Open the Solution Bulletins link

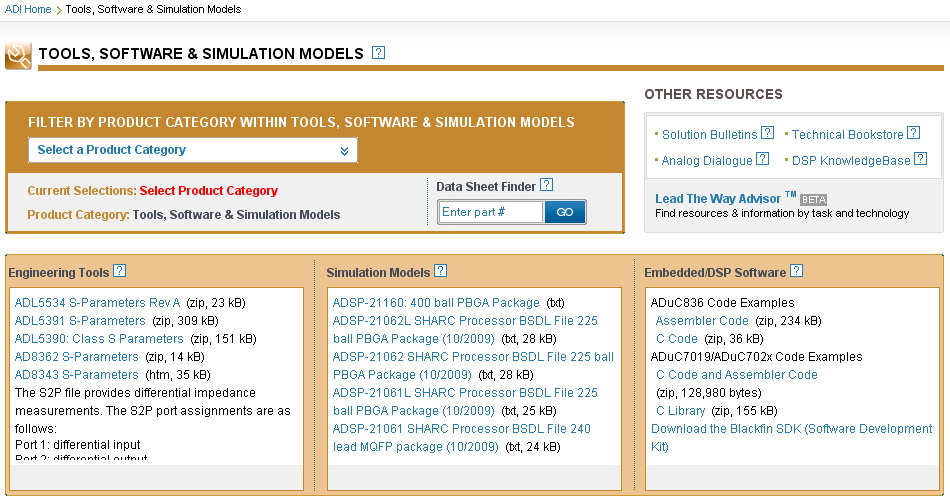click(x=709, y=134)
